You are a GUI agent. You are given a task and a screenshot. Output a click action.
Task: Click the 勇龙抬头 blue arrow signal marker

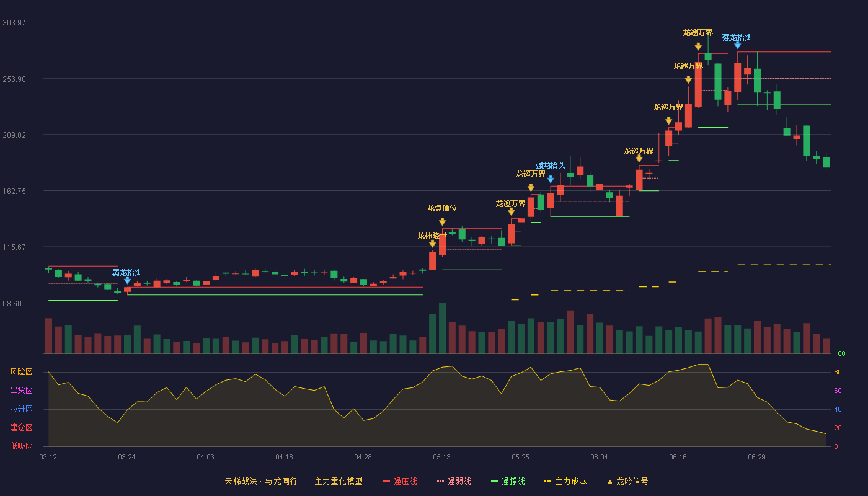coord(127,281)
